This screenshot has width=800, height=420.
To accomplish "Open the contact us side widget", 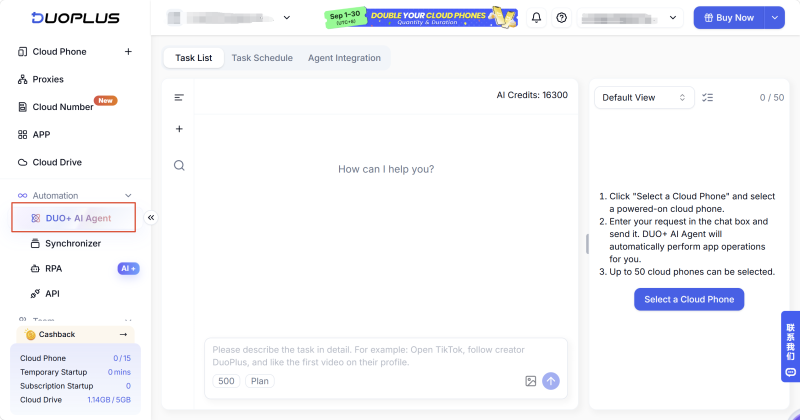I will tap(790, 347).
